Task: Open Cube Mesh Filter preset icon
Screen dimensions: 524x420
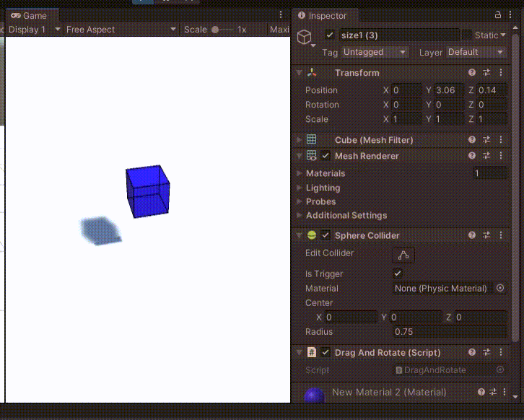Action: click(x=486, y=140)
